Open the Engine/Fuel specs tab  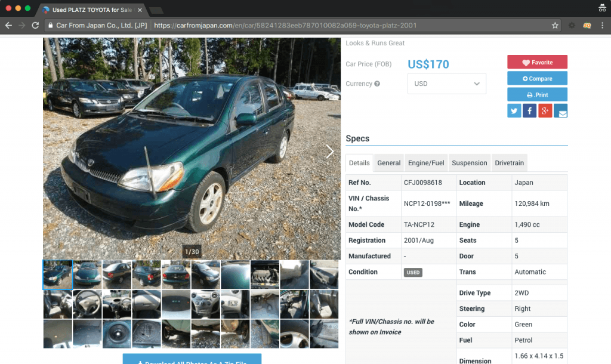[x=426, y=163]
